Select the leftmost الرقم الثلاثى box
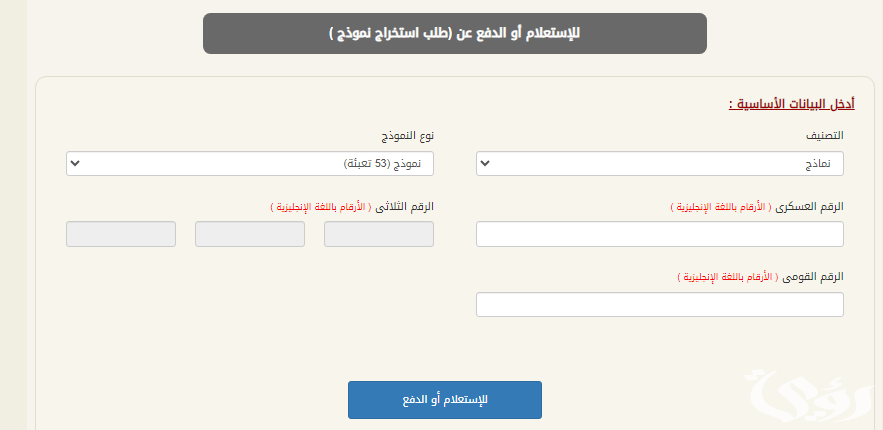The image size is (883, 430). 121,234
